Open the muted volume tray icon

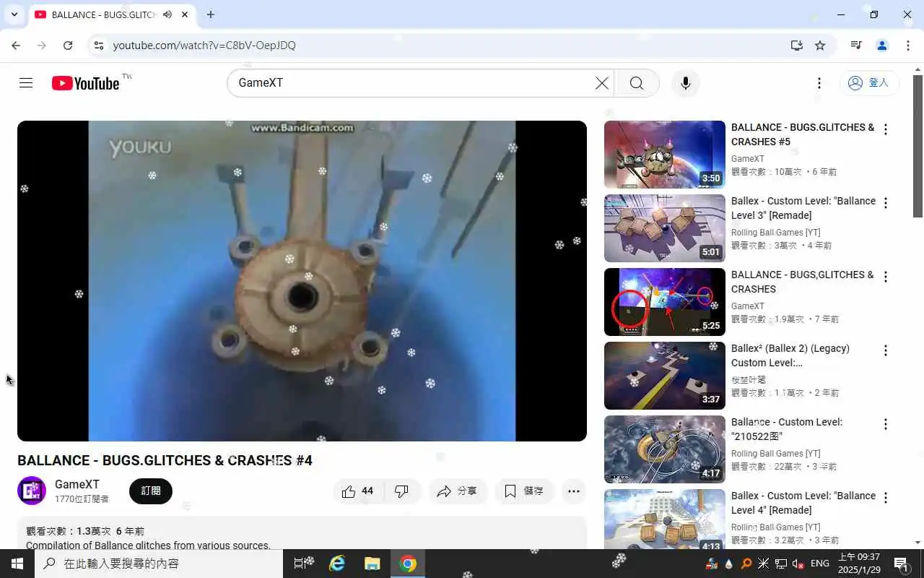pos(798,564)
